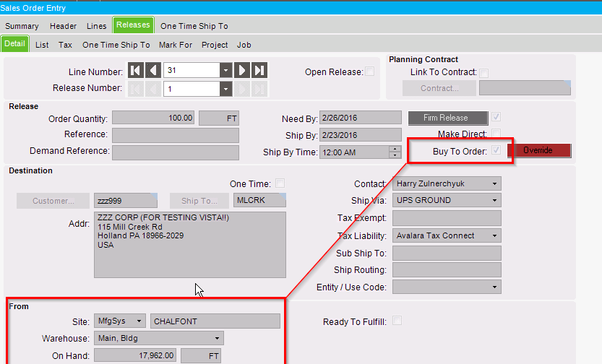
Task: Click the Demand Reference field
Action: click(176, 152)
